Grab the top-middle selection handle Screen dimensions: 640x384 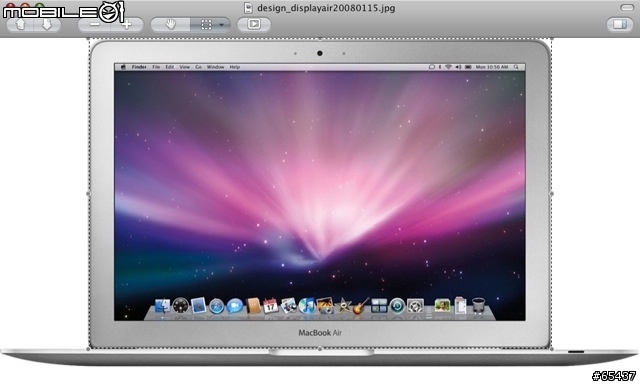coord(320,39)
